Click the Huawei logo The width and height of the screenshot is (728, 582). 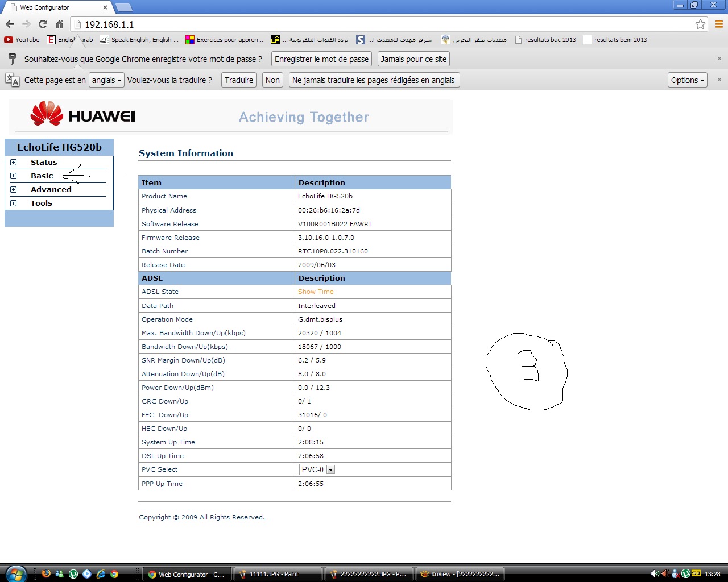click(x=83, y=114)
